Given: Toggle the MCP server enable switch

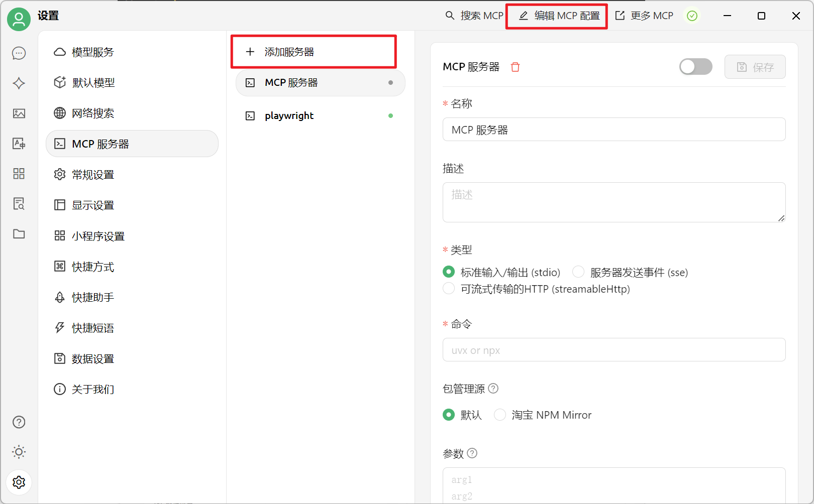Looking at the screenshot, I should 696,67.
